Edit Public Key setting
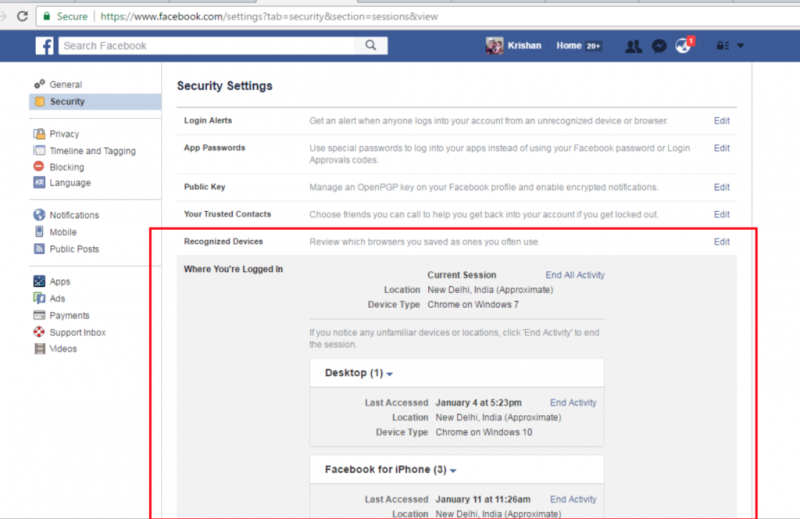The height and width of the screenshot is (519, 800). pos(721,187)
